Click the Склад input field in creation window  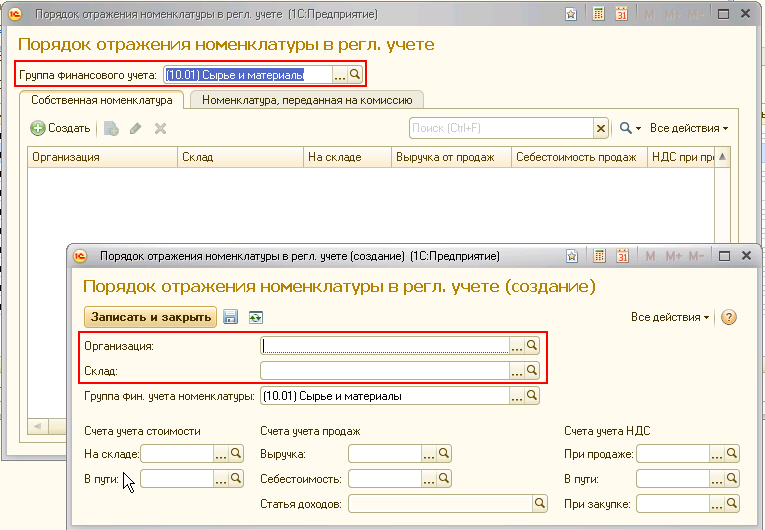click(385, 370)
